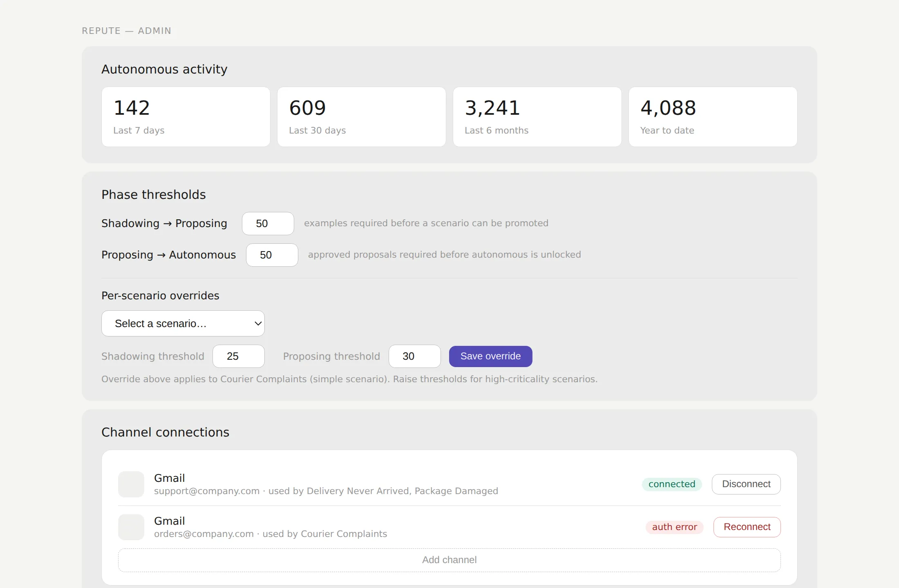Click the 3,241 activity count
Image resolution: width=899 pixels, height=588 pixels.
click(492, 108)
